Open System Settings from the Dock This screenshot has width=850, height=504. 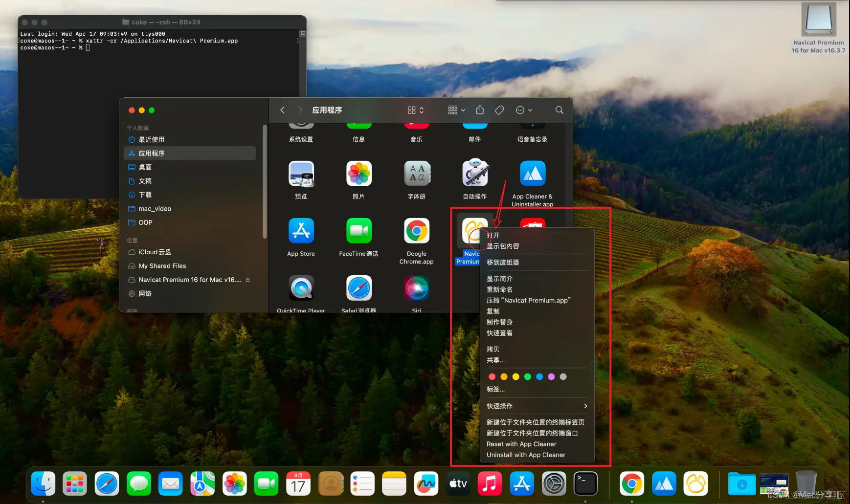click(554, 484)
